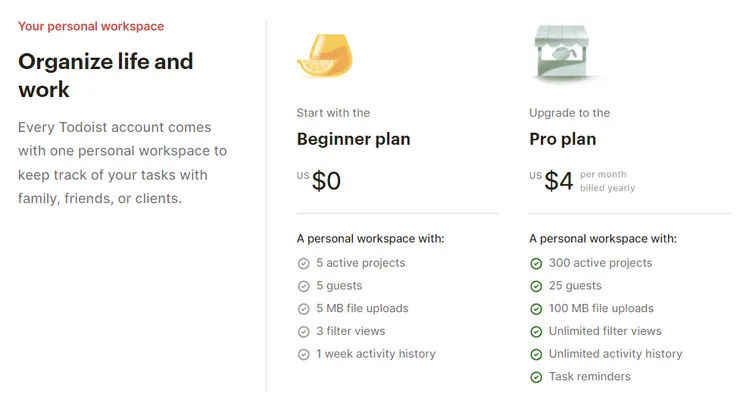Click the red Your personal workspace label
Screen dimensions: 740x410
pos(91,26)
